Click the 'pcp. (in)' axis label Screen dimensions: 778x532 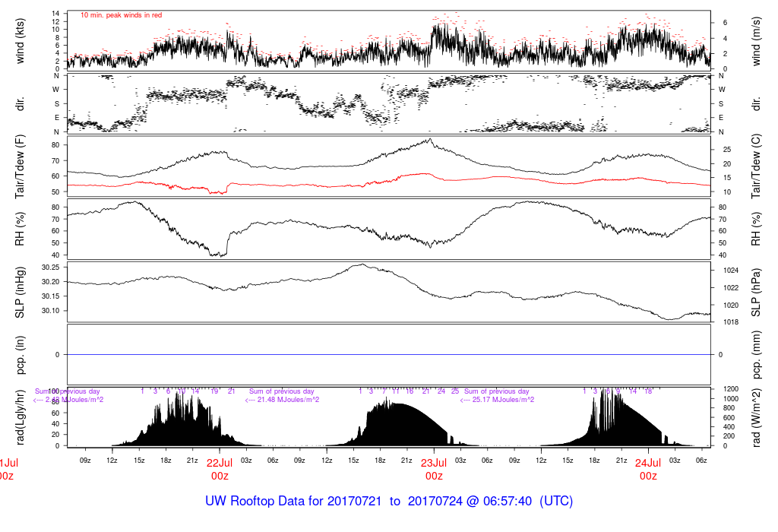coord(20,355)
